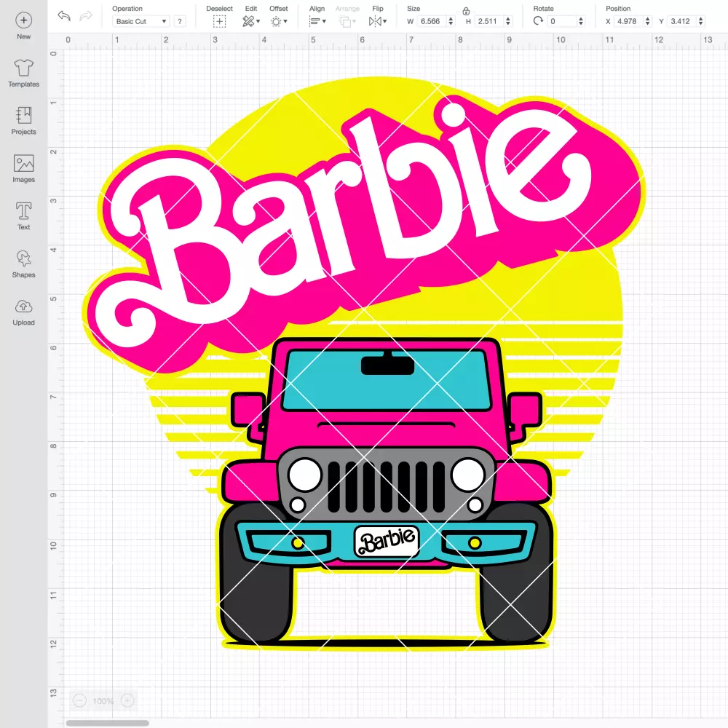Toggle the size aspect ratio lock
Screen dimensions: 728x728
(466, 11)
